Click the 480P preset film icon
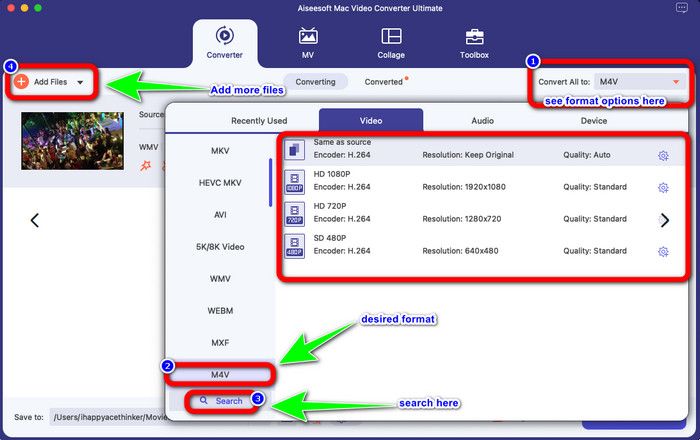The image size is (700, 440). point(295,246)
